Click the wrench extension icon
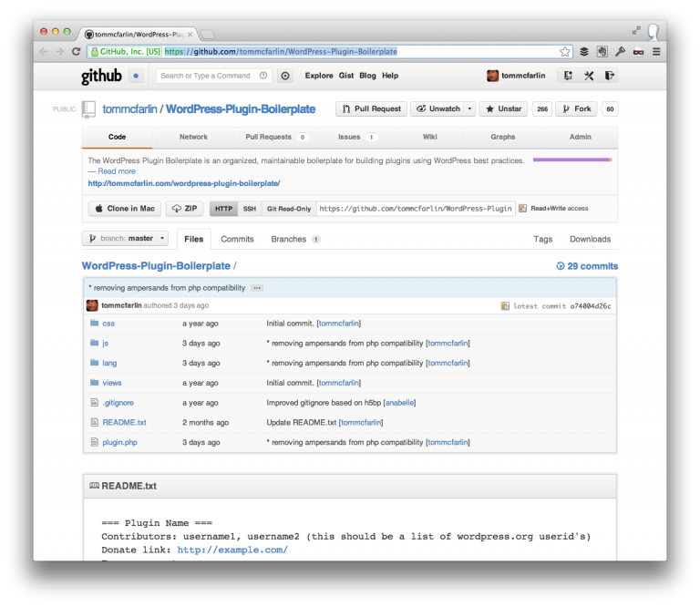 coord(620,52)
